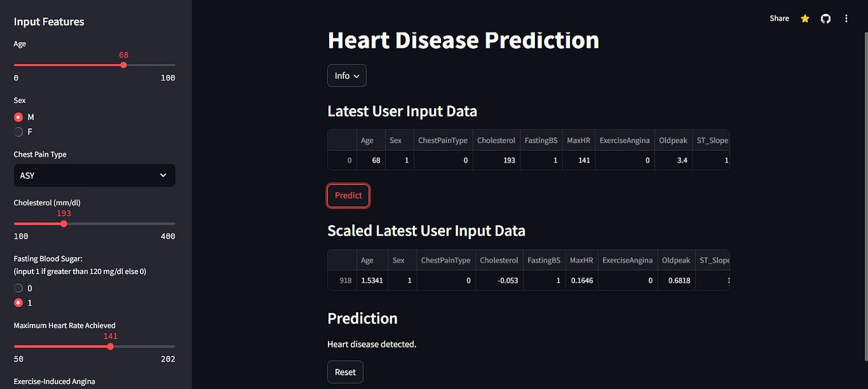Image resolution: width=868 pixels, height=389 pixels.
Task: Select 1 for Fasting Blood Sugar
Action: point(19,302)
